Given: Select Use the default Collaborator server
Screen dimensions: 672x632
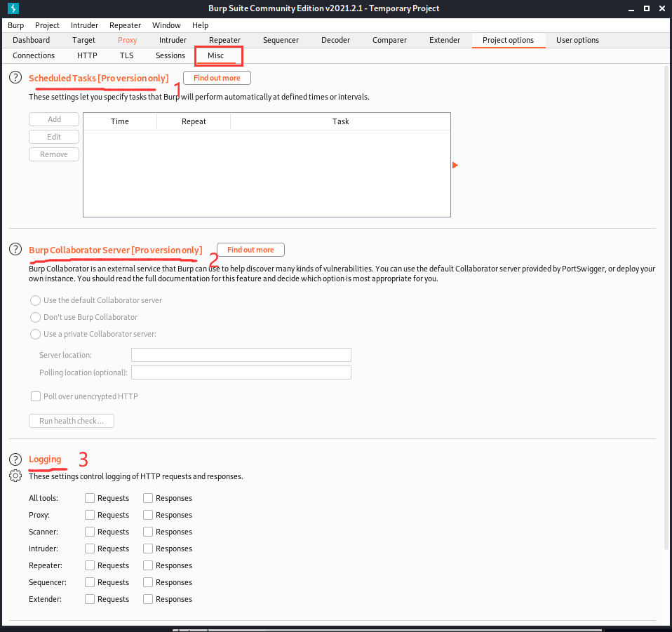Looking at the screenshot, I should coord(35,300).
